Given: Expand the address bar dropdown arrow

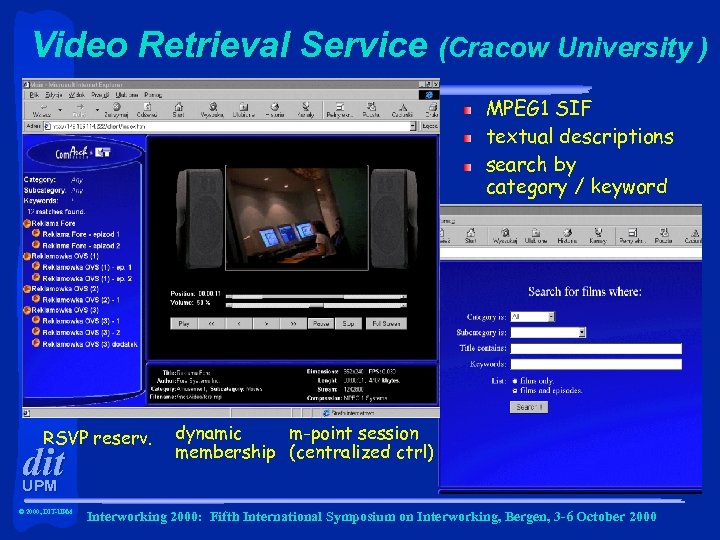Looking at the screenshot, I should tap(413, 126).
